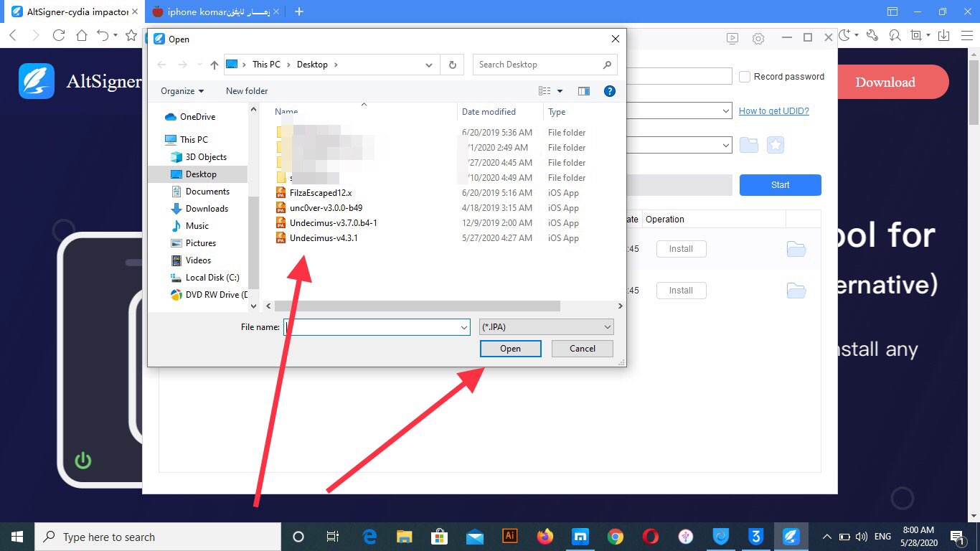
Task: Open a new browser tab
Action: [x=299, y=11]
